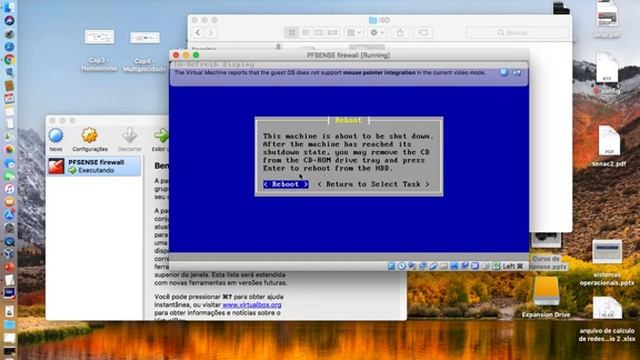Click the network adapter status icon
This screenshot has height=360, width=640.
[422, 266]
